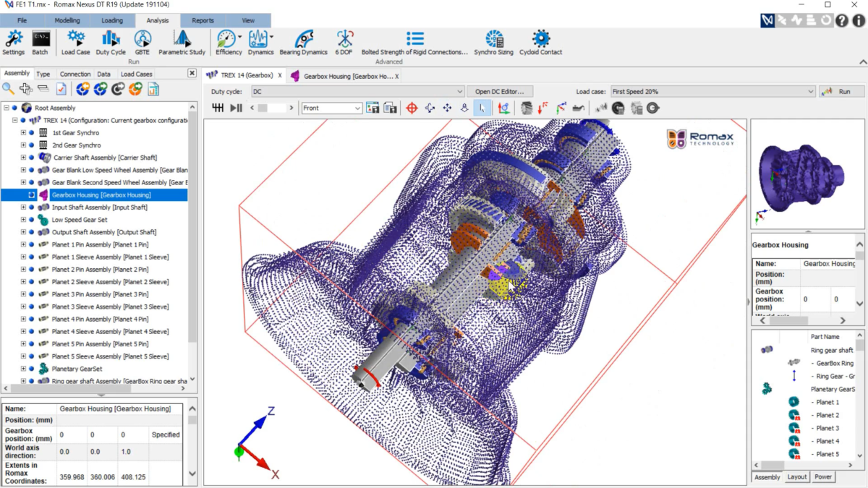Click the document checkmark icon in assembly toolbar
The height and width of the screenshot is (488, 868).
pyautogui.click(x=61, y=89)
